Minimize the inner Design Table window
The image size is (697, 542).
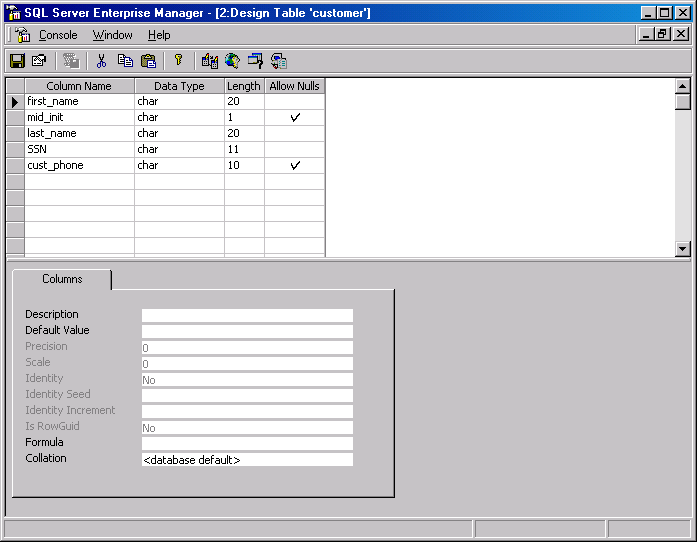click(x=646, y=34)
